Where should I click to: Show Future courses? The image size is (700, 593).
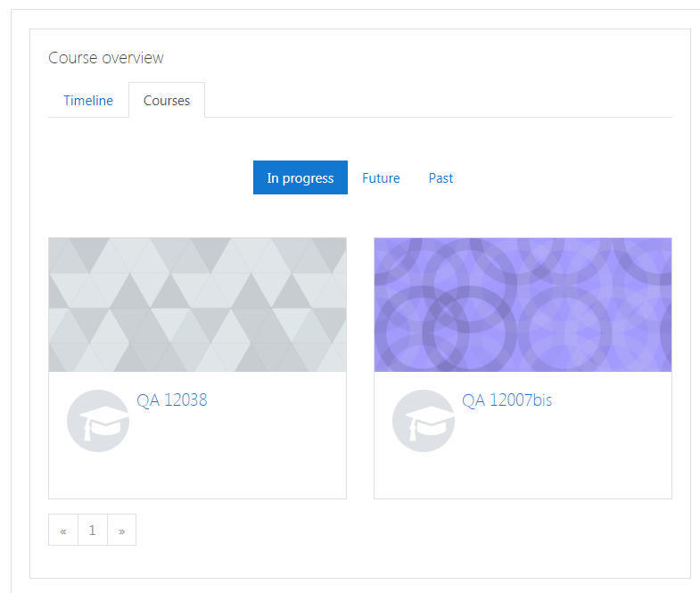[x=381, y=177]
